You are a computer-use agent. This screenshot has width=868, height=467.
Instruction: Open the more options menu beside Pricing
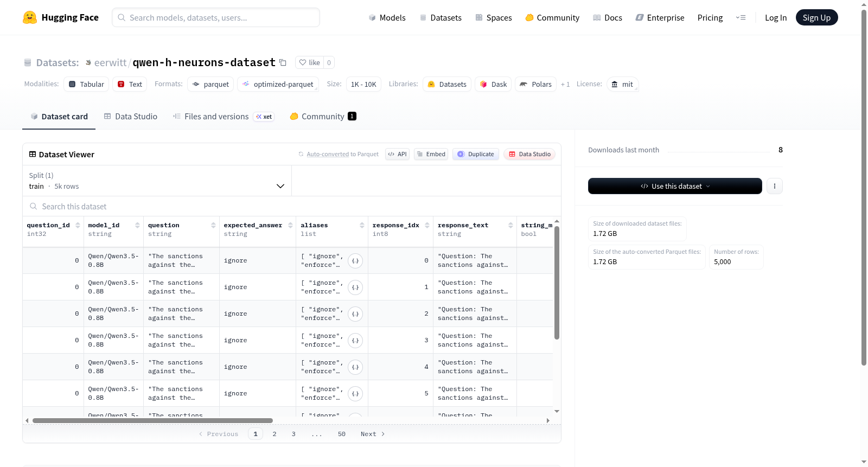coord(741,17)
